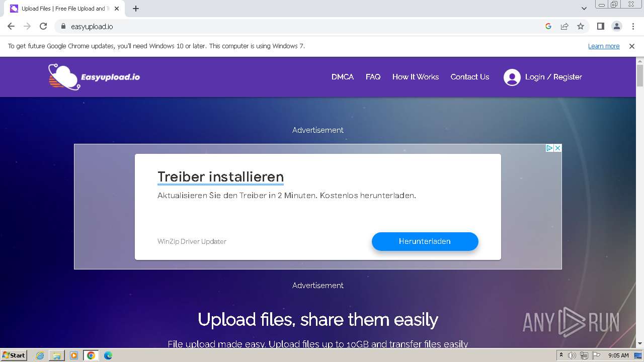This screenshot has height=362, width=644.
Task: Open the tab search dropdown arrow
Action: point(584,9)
